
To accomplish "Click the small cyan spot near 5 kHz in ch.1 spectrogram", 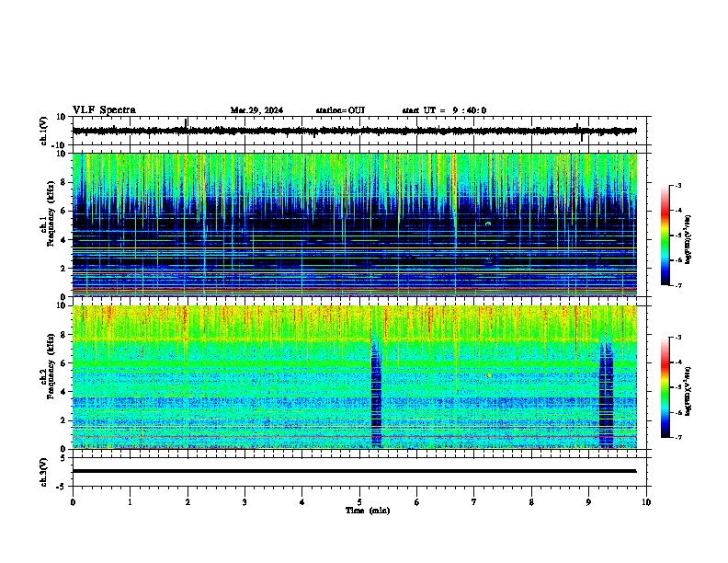I will 488,224.
